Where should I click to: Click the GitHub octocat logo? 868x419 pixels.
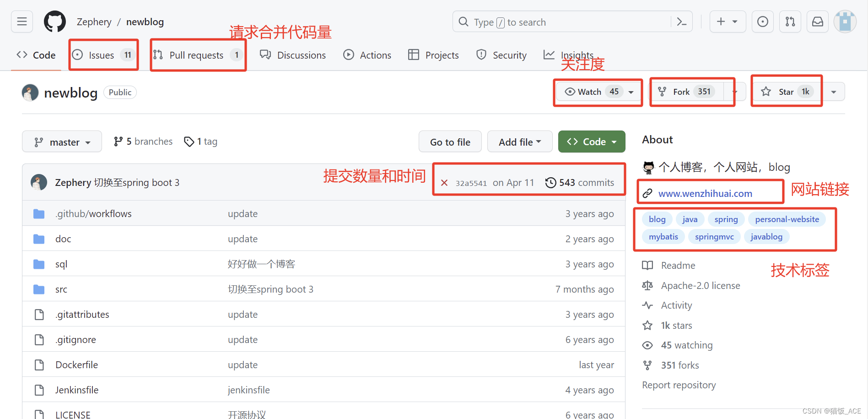pos(55,22)
